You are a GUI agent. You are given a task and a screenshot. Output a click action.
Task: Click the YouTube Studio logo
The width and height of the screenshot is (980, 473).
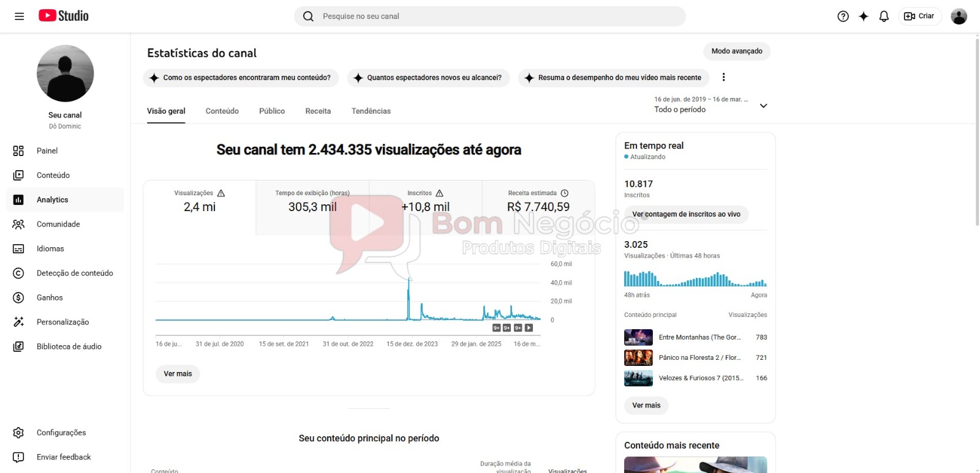(x=64, y=16)
